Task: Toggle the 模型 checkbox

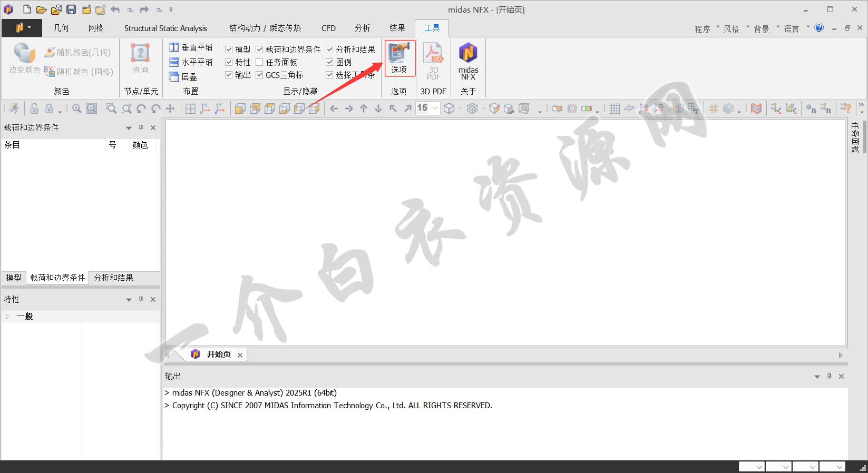Action: click(229, 50)
